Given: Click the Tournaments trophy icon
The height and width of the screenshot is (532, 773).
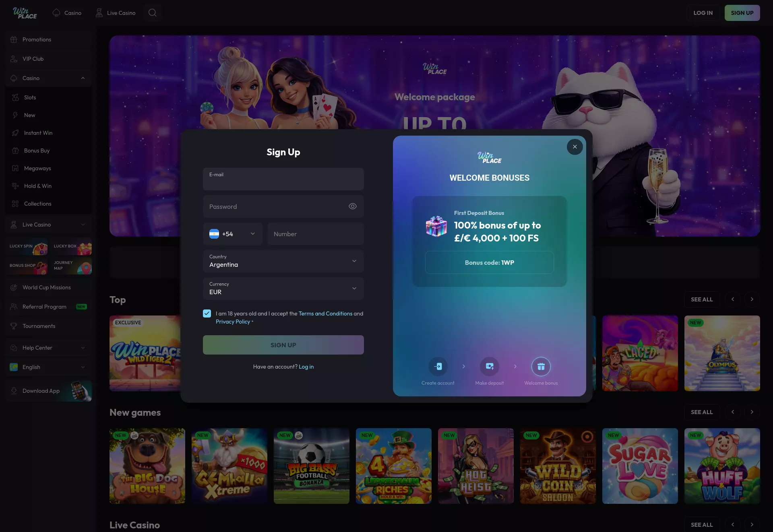Looking at the screenshot, I should point(14,326).
